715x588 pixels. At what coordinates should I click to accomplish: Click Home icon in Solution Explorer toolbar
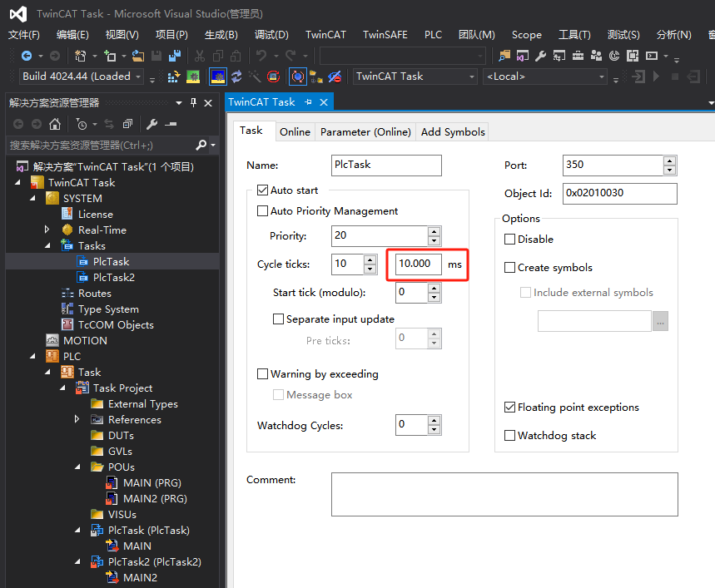[x=55, y=124]
